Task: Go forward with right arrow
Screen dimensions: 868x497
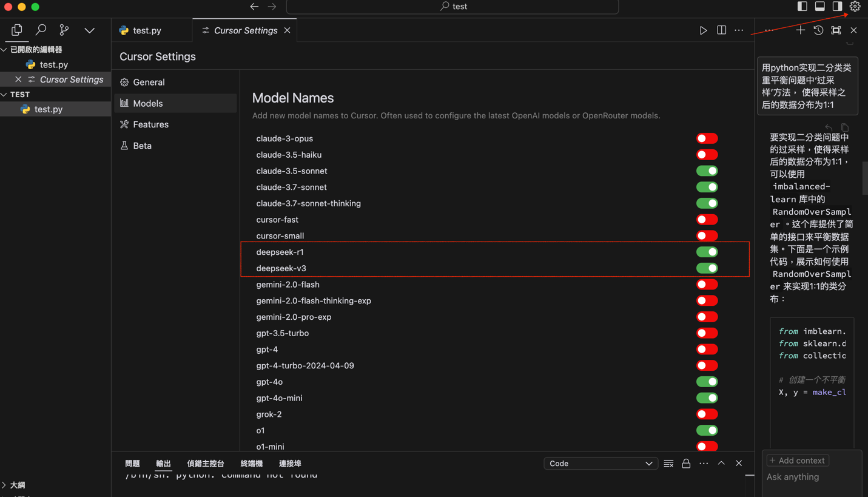Action: (x=272, y=7)
